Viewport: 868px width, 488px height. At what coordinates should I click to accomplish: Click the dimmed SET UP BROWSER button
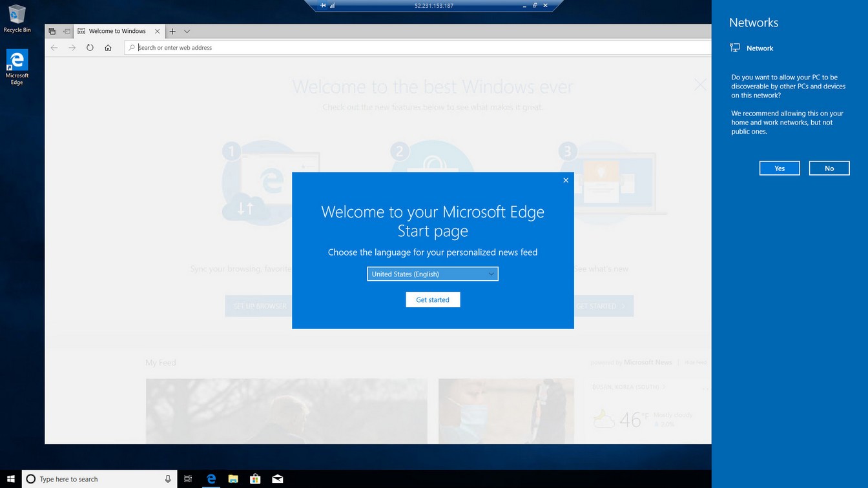259,306
